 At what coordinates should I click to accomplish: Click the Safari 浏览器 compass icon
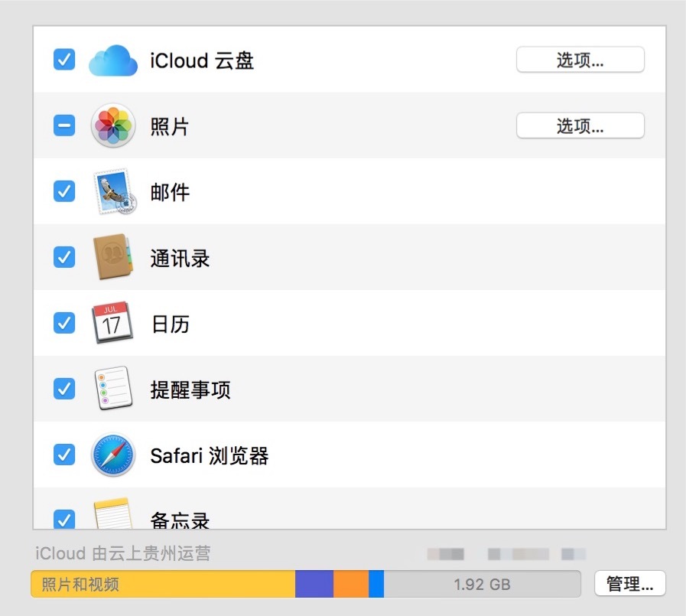click(113, 455)
